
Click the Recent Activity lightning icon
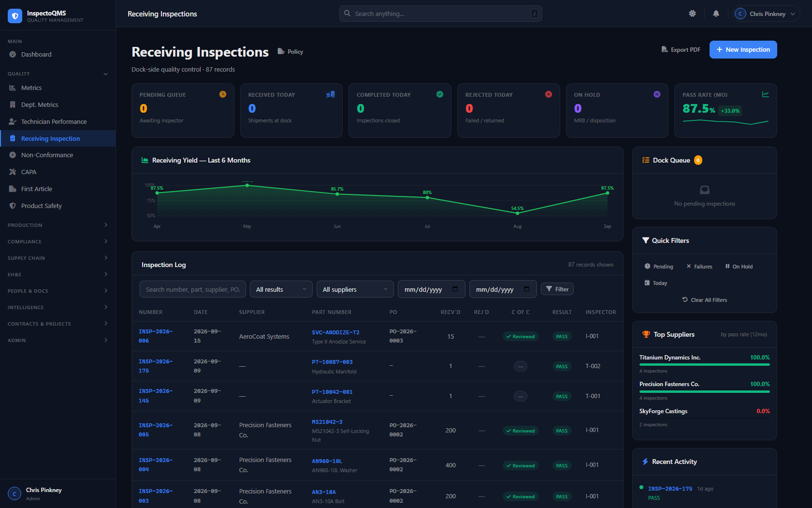coord(645,462)
